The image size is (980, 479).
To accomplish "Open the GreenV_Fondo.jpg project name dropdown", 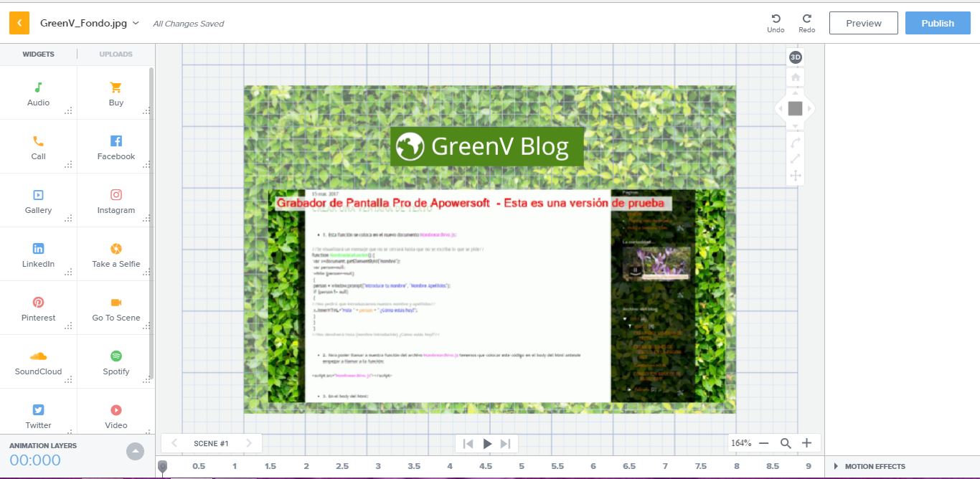I will 90,23.
